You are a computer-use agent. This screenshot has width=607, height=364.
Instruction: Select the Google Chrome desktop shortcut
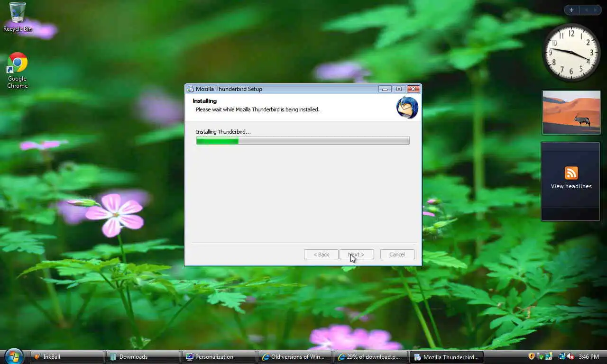coord(18,70)
